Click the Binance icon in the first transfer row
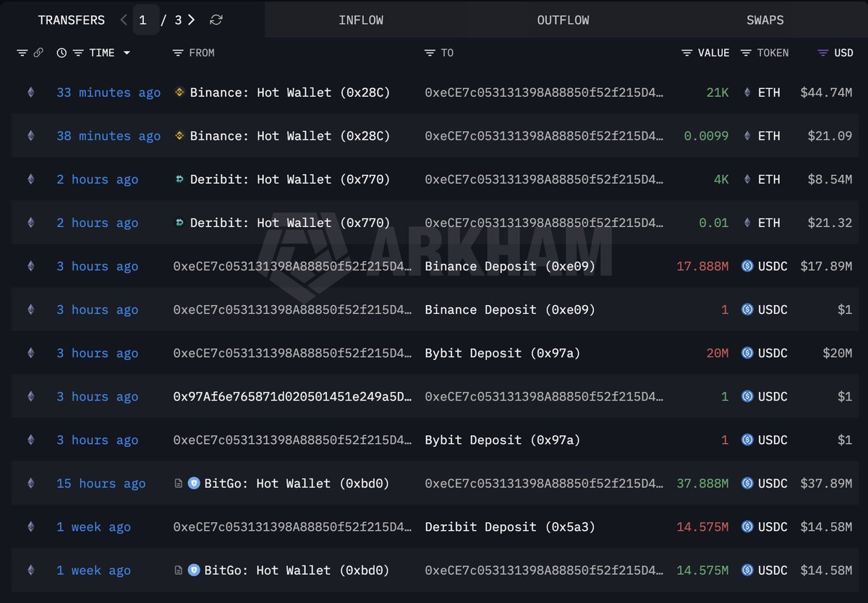This screenshot has height=603, width=868. tap(179, 93)
